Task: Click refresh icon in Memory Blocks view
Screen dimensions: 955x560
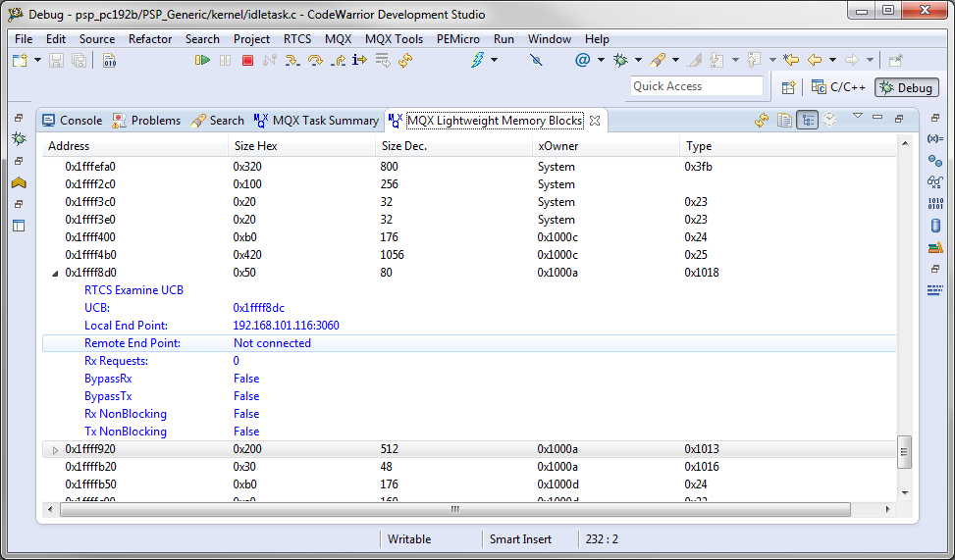Action: click(x=761, y=121)
